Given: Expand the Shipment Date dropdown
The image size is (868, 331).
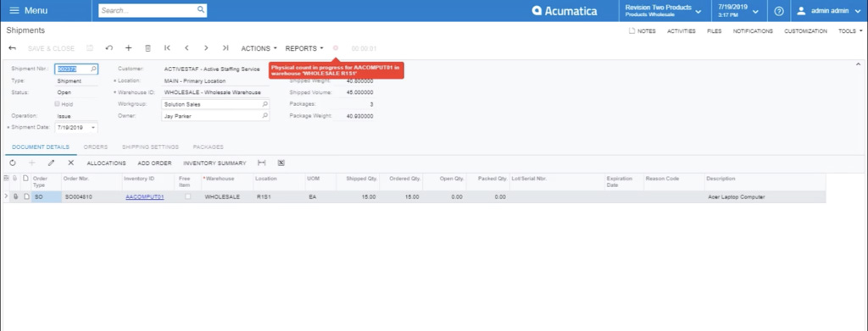Looking at the screenshot, I should tap(93, 128).
